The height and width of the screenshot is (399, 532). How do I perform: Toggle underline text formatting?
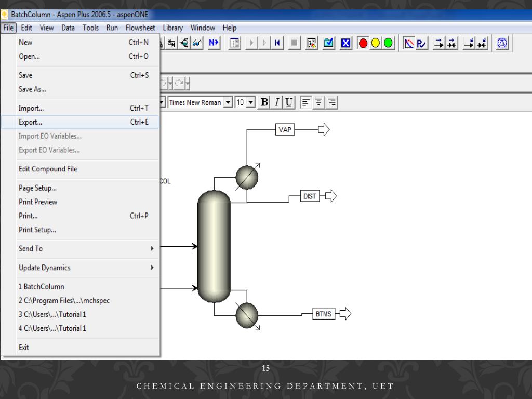tap(289, 102)
